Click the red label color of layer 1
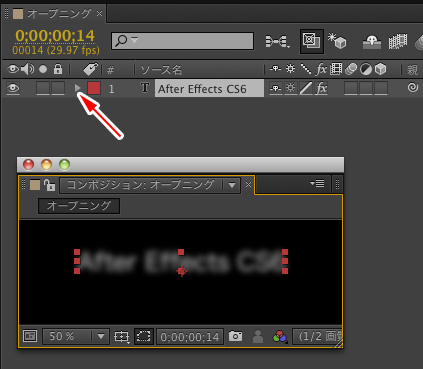The height and width of the screenshot is (369, 423). (x=94, y=88)
